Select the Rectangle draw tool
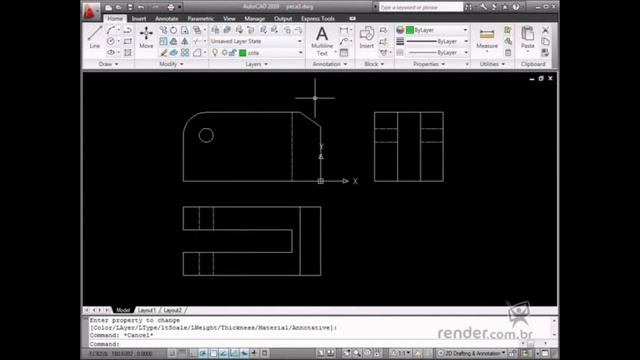This screenshot has height=360, width=640. pos(128,41)
